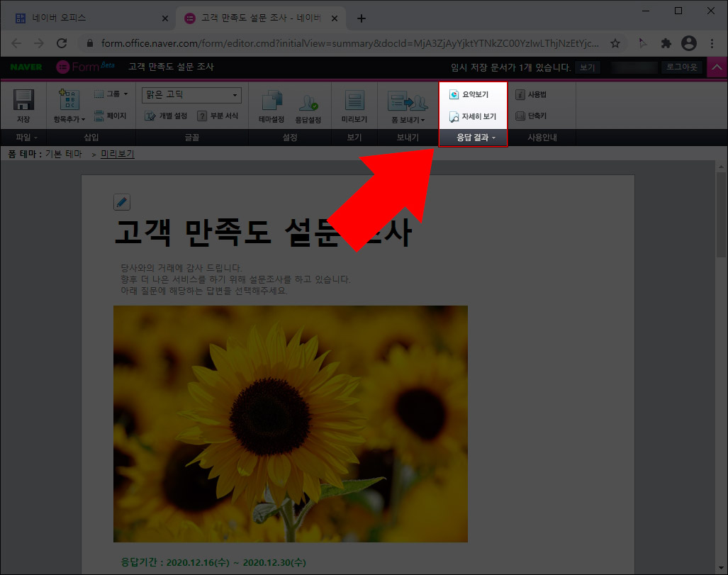Click the sunflower image in the form
The image size is (728, 575).
click(290, 424)
